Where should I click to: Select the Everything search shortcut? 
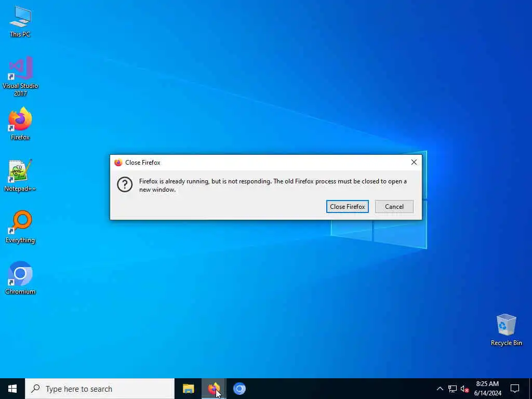20,227
